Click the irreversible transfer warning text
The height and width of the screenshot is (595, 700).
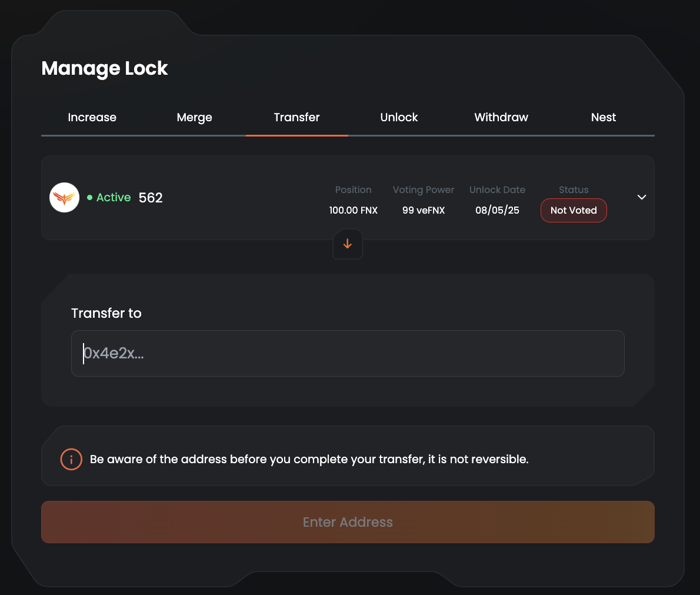coord(309,459)
